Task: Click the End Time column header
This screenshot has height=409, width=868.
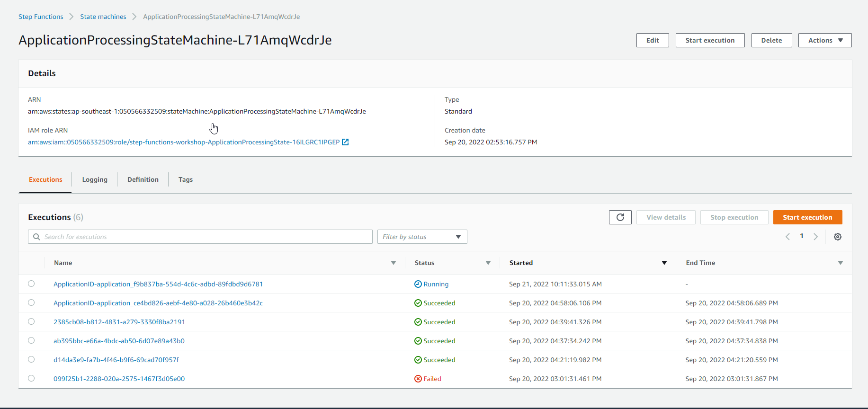Action: point(700,263)
